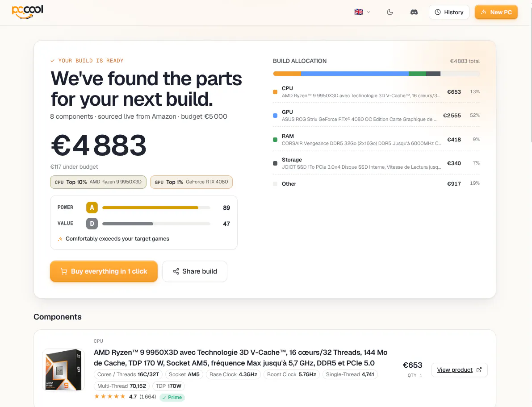Click the €4883 total price
The height and width of the screenshot is (407, 532).
coord(98,145)
